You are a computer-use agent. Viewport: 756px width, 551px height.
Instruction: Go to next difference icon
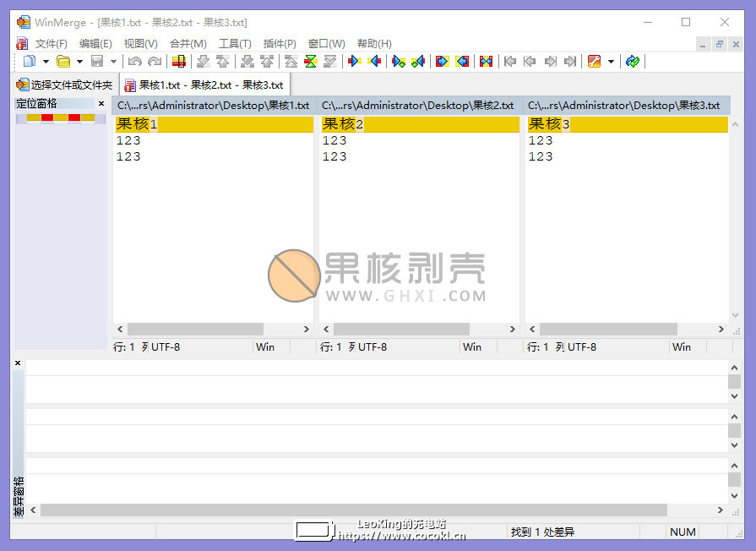pos(204,62)
